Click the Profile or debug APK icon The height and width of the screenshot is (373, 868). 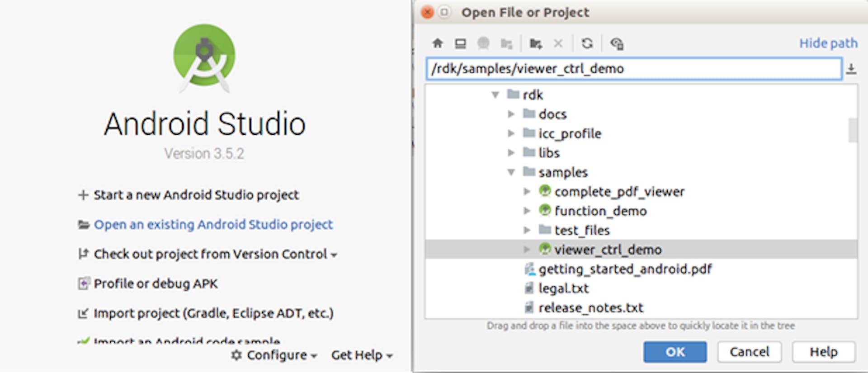84,283
